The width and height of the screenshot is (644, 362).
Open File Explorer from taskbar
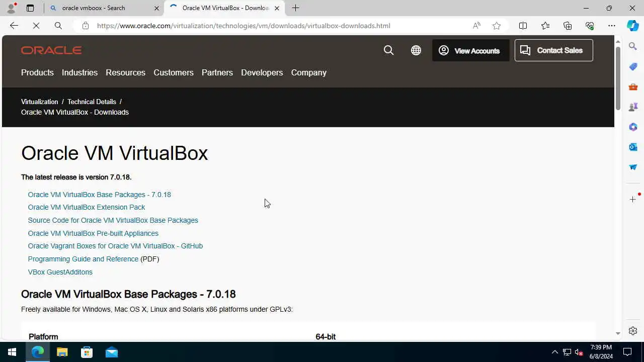(62, 352)
